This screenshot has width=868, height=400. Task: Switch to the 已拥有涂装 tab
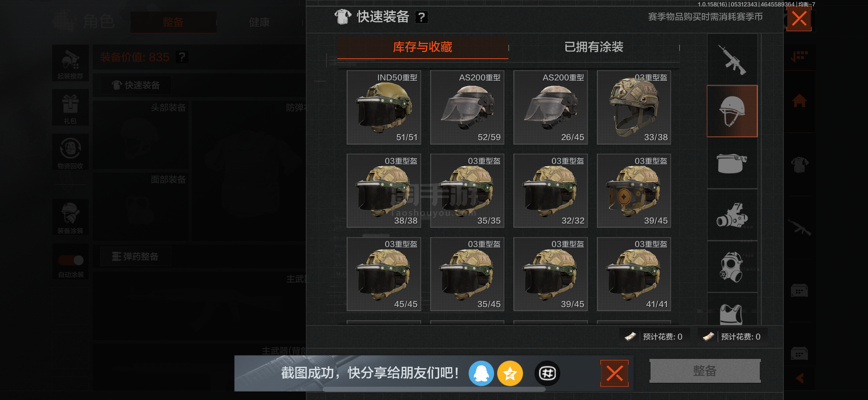594,47
